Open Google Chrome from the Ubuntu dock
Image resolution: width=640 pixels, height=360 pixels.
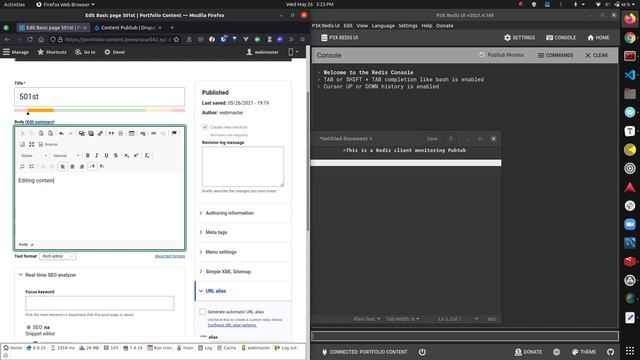tap(630, 38)
